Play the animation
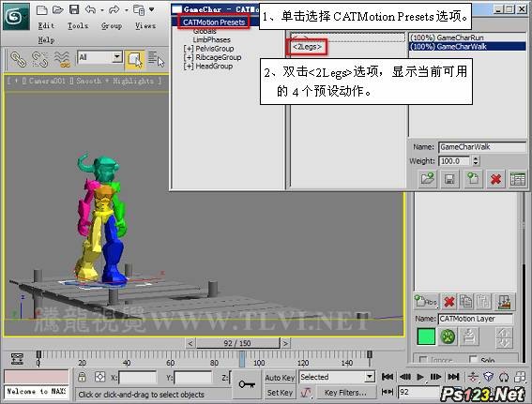This screenshot has height=404, width=532. (420, 377)
